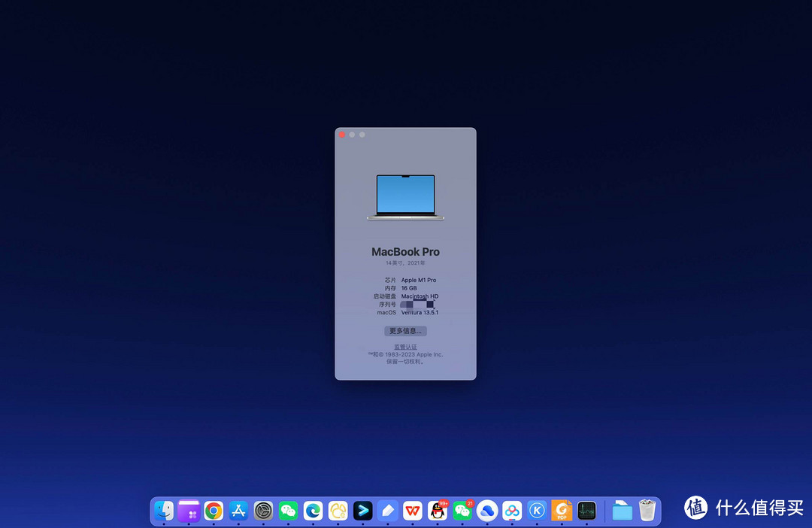Open the App Store icon
Image resolution: width=812 pixels, height=528 pixels.
pyautogui.click(x=239, y=511)
